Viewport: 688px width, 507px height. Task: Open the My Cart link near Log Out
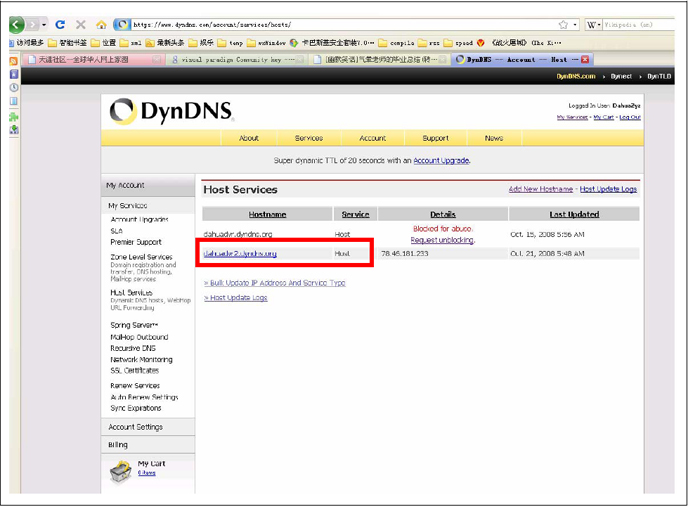click(x=603, y=117)
